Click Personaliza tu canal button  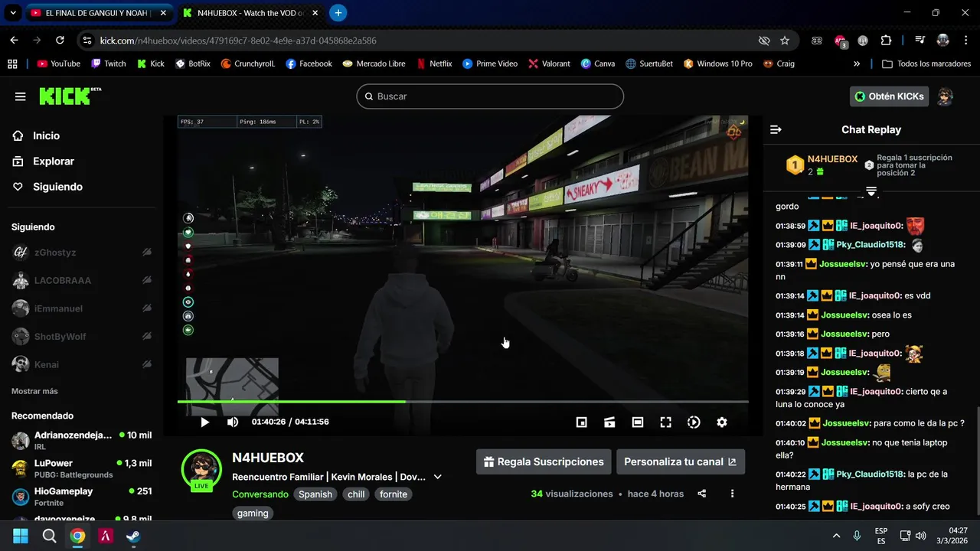681,462
